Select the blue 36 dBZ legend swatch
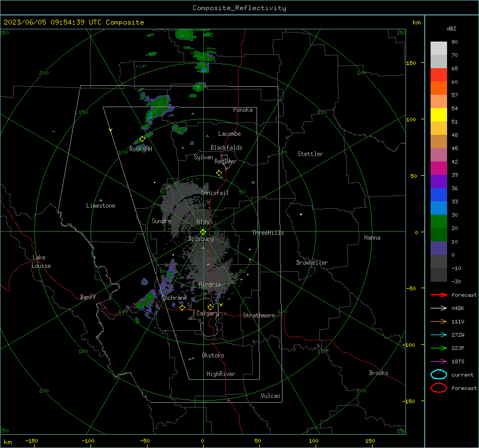The height and width of the screenshot is (448, 479). (x=439, y=194)
